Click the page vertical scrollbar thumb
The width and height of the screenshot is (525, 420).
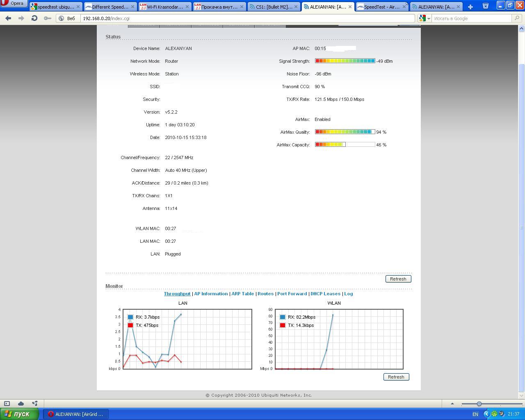click(x=522, y=228)
